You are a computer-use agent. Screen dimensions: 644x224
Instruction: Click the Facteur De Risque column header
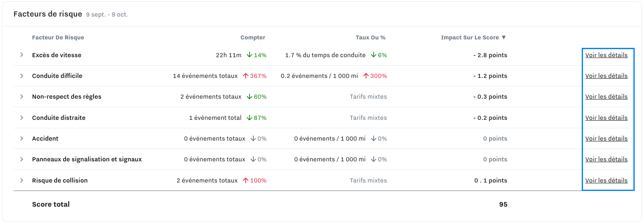58,37
